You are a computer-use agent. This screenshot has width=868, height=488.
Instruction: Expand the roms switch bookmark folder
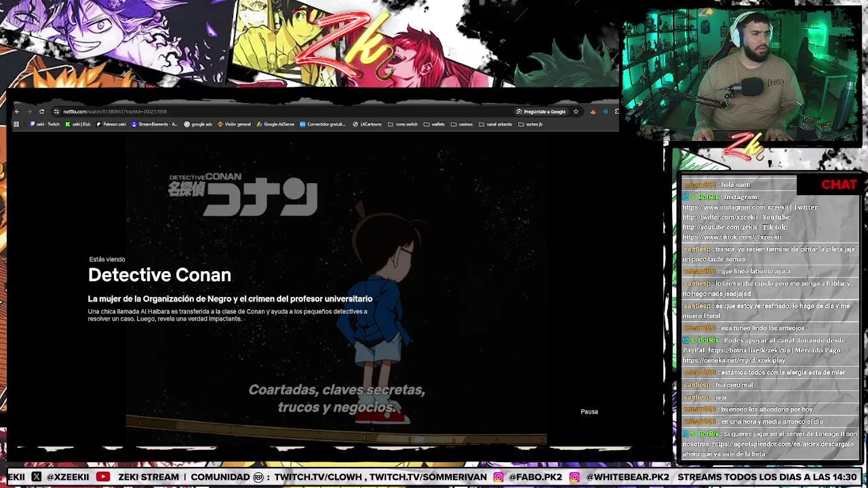[403, 124]
